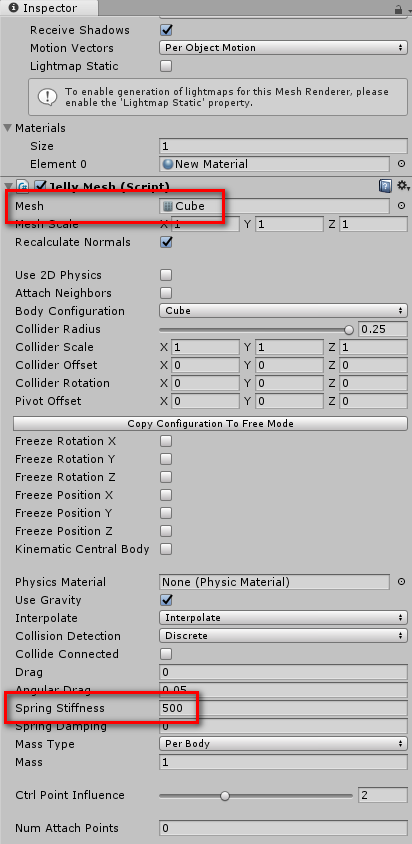This screenshot has height=844, width=412.
Task: Open object picker for Element 0 material
Action: (401, 164)
